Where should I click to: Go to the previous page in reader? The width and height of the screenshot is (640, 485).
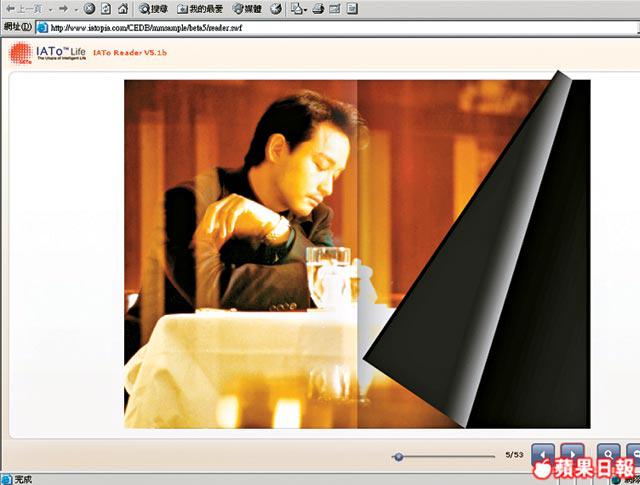point(543,454)
